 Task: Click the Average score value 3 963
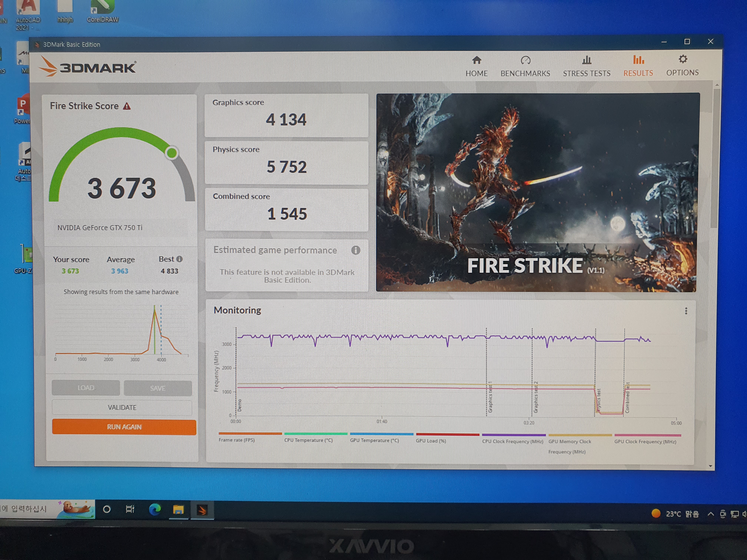point(119,271)
